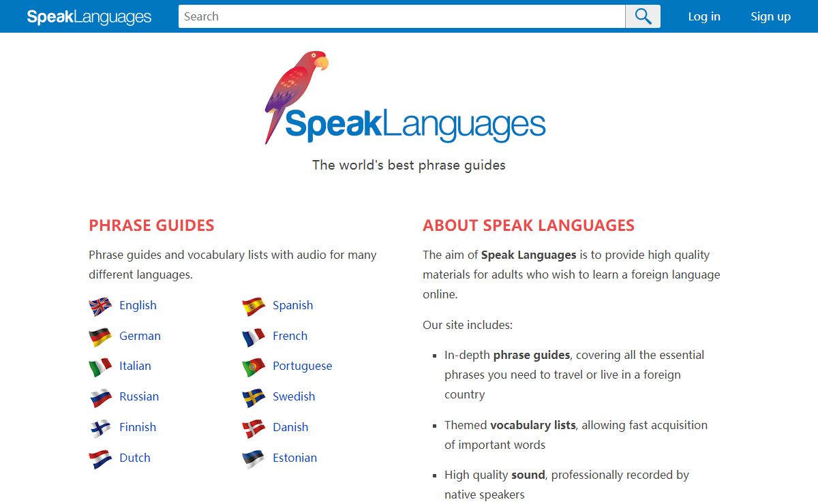The height and width of the screenshot is (504, 818).
Task: Select the Italian language link
Action: click(x=135, y=366)
